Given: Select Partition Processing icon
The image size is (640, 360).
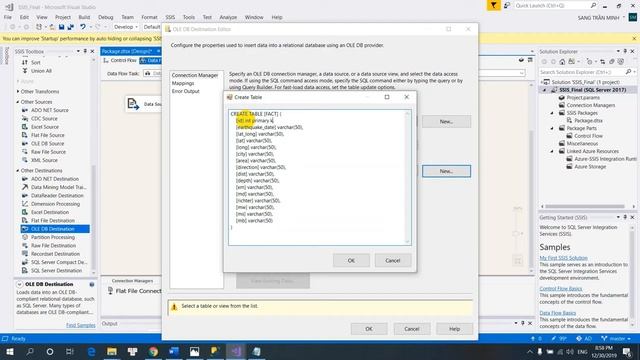Looking at the screenshot, I should point(25,237).
